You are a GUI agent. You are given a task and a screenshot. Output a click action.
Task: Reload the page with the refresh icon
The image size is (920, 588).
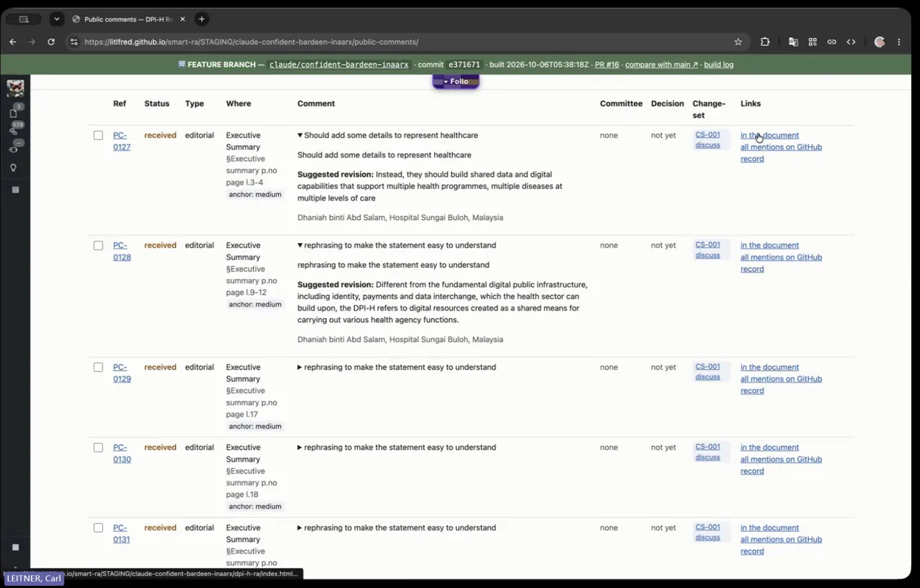pyautogui.click(x=51, y=42)
